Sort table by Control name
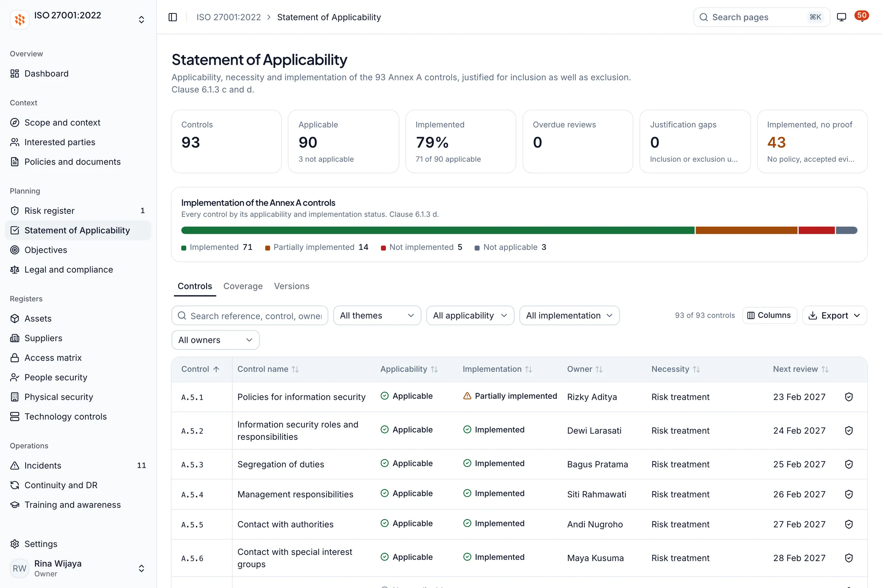Image resolution: width=882 pixels, height=588 pixels. pyautogui.click(x=268, y=369)
